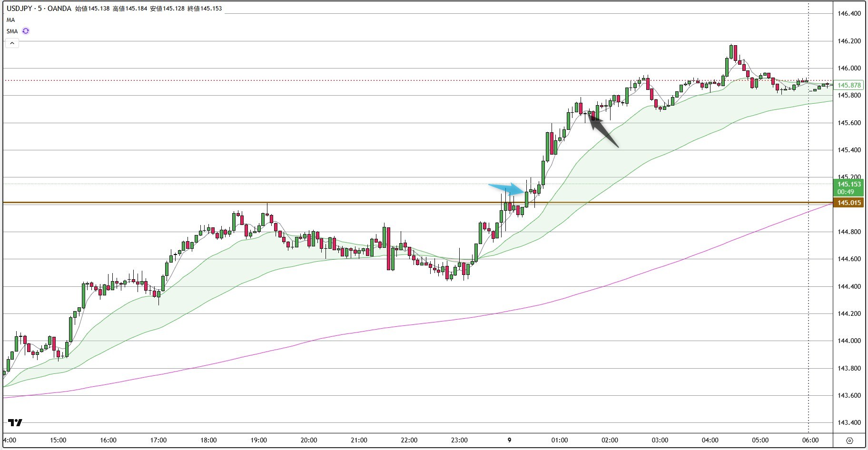Open chart settings gear icon
The width and height of the screenshot is (868, 450).
tap(850, 440)
